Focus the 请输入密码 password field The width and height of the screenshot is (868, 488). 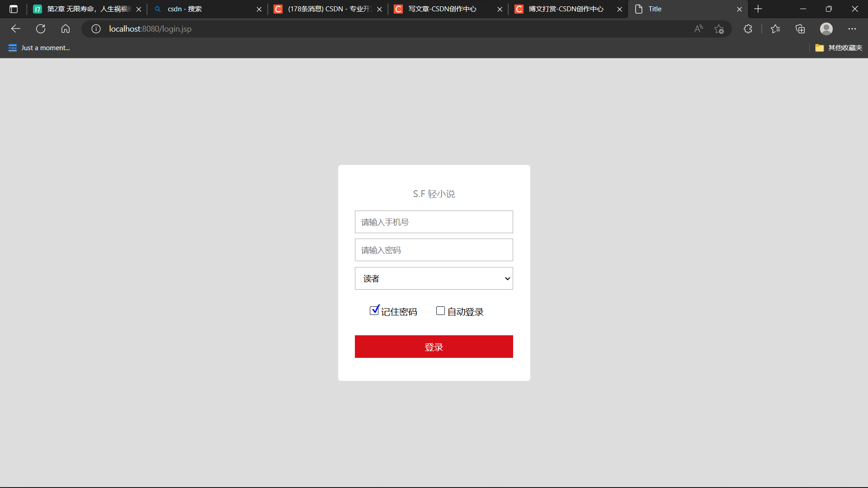(x=434, y=250)
